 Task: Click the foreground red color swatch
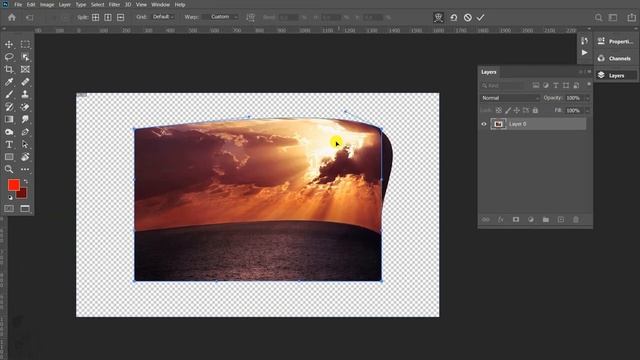click(13, 185)
